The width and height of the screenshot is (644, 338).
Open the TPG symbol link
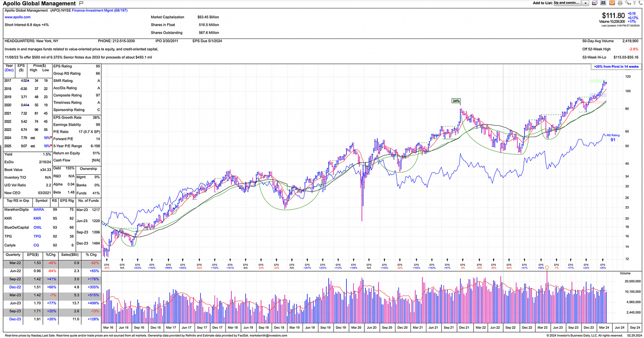click(x=37, y=236)
